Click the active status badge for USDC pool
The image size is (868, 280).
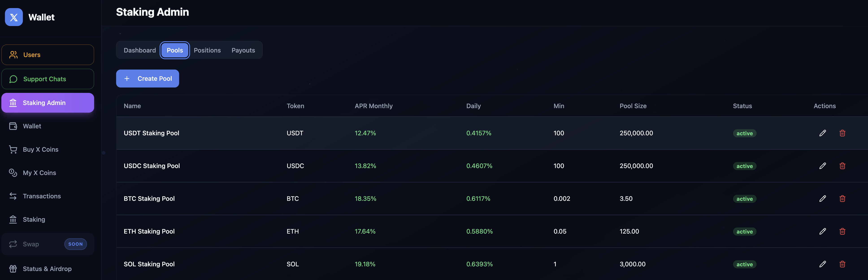[x=745, y=166]
